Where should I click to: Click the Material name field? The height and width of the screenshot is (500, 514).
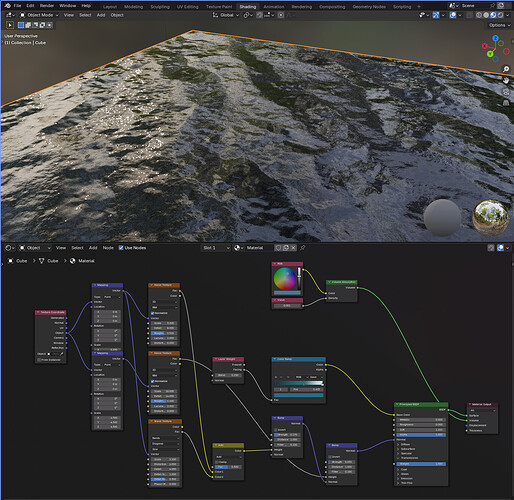click(259, 248)
